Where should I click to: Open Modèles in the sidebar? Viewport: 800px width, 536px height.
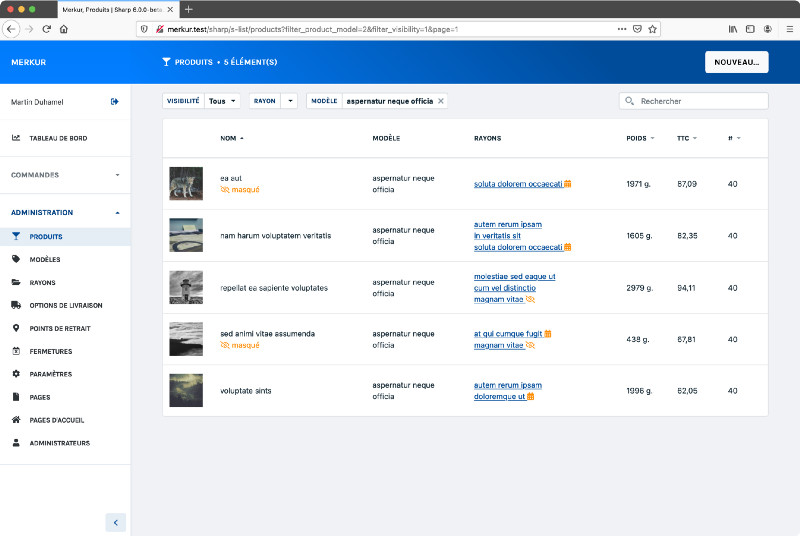click(x=45, y=259)
